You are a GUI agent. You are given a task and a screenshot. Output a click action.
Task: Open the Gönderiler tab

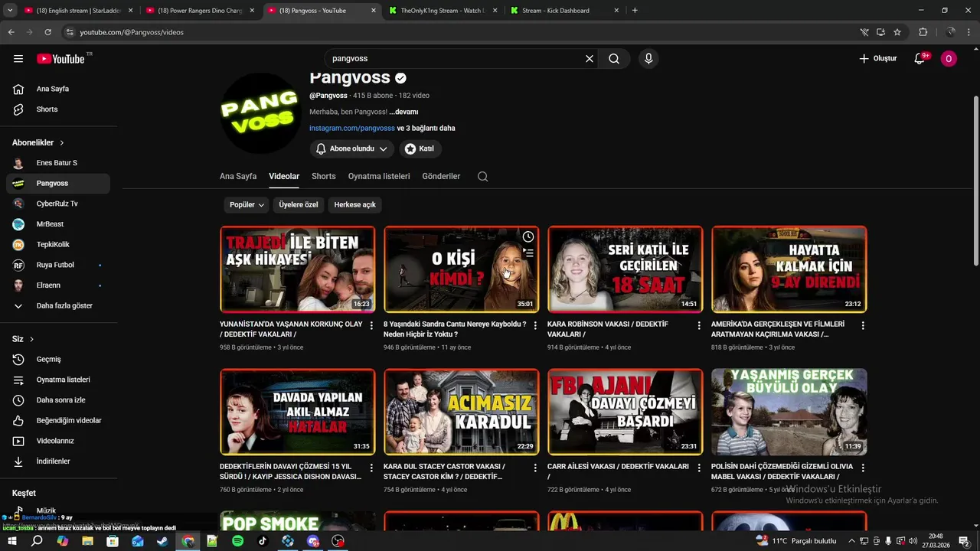point(441,176)
